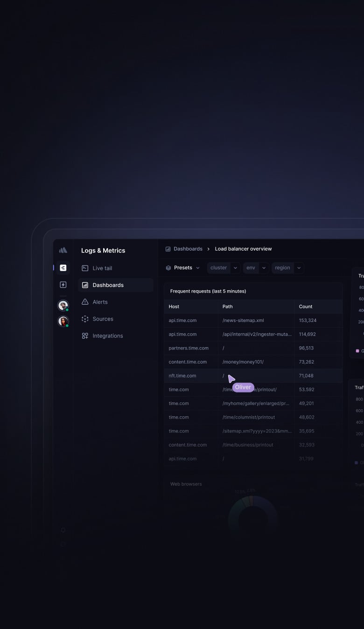The height and width of the screenshot is (629, 364).
Task: Open the lightning bolt section icon
Action: tap(63, 285)
